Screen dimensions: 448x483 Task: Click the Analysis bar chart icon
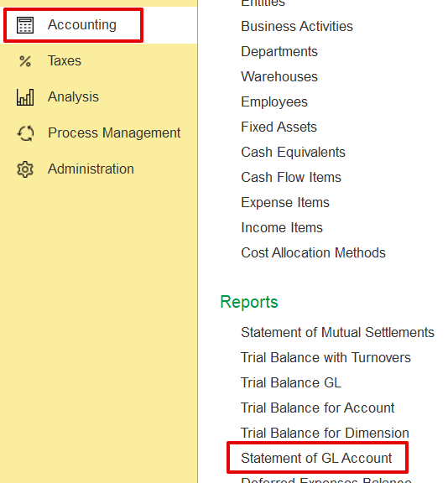(25, 97)
